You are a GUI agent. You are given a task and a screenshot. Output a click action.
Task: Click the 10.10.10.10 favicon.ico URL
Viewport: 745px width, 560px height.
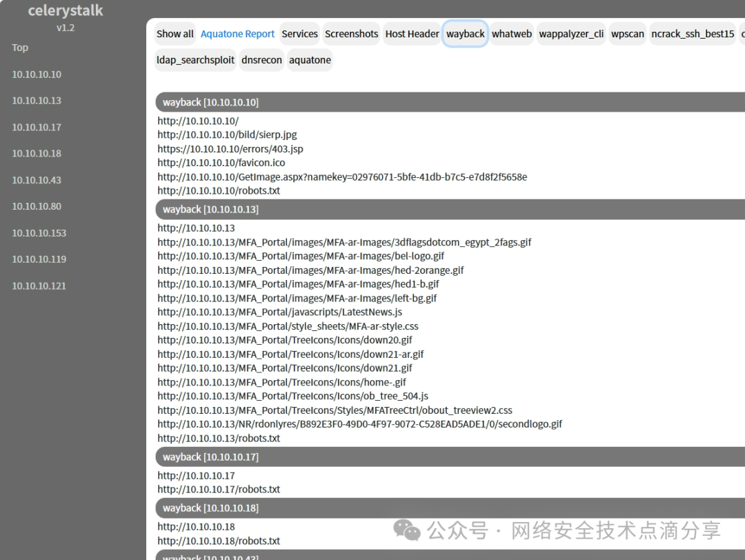[x=221, y=163]
